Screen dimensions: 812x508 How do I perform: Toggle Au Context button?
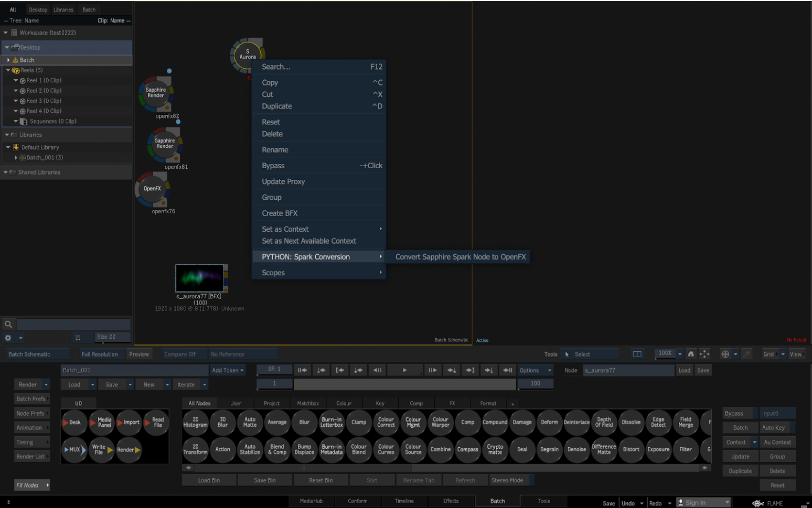[777, 442]
